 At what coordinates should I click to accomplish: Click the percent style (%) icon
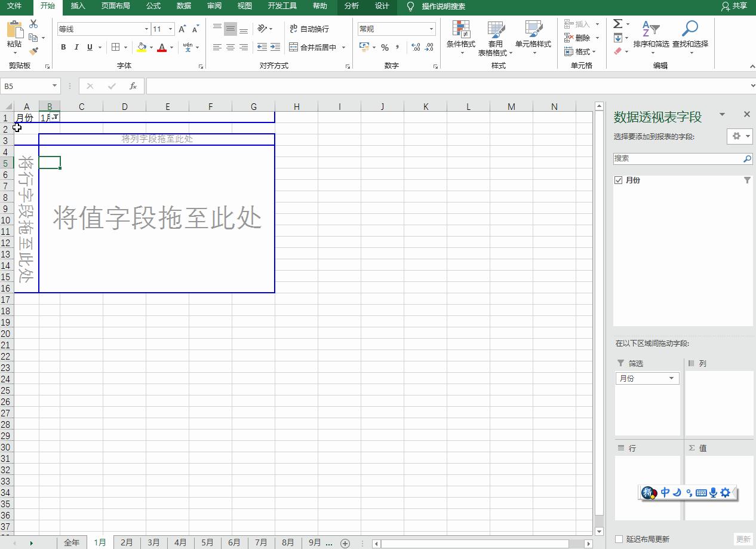click(x=385, y=47)
